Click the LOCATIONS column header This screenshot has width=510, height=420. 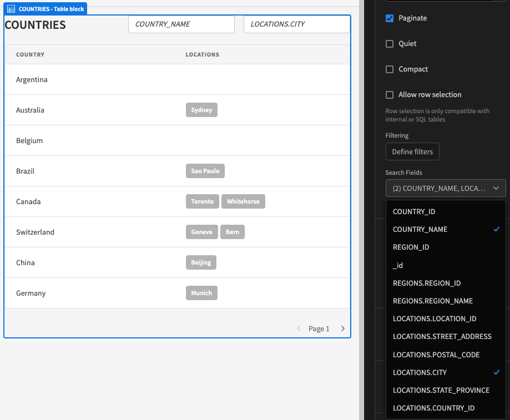click(203, 54)
